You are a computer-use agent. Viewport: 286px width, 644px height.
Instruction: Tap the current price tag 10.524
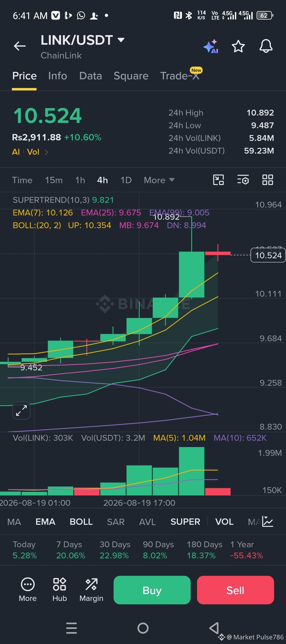pos(268,255)
